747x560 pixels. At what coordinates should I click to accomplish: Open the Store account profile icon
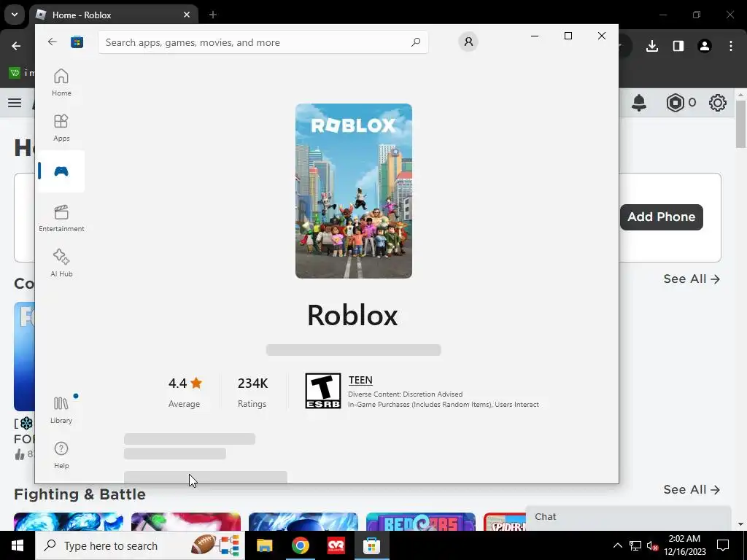pos(468,42)
